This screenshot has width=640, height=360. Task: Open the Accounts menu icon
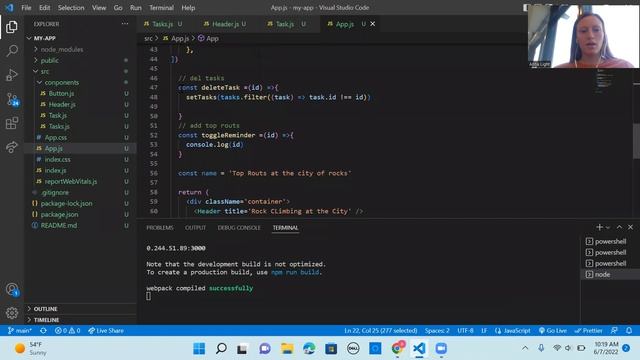click(x=12, y=289)
